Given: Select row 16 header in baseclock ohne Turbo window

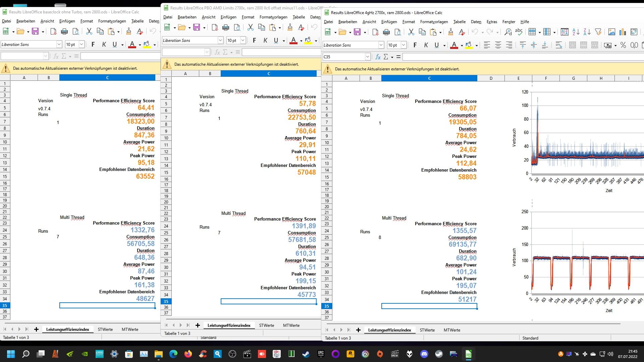Looking at the screenshot, I should pos(5,183).
